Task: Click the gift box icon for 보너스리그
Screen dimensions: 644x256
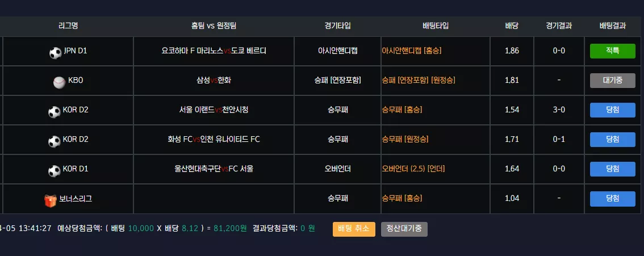Action: pyautogui.click(x=50, y=200)
